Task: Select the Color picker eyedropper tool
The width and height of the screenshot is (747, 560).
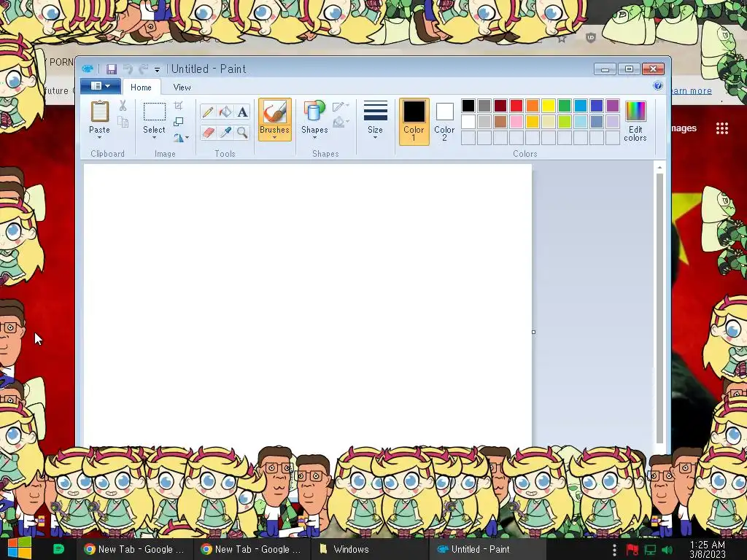Action: 225,132
